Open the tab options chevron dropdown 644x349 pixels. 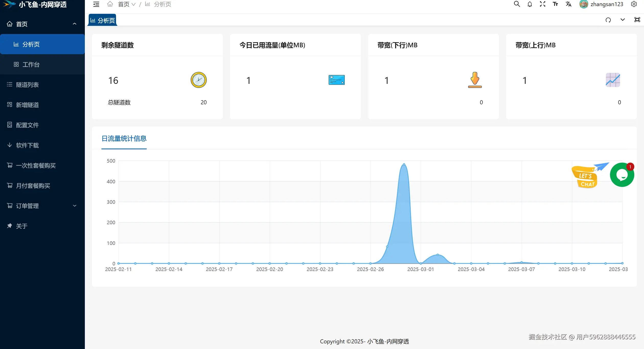623,20
